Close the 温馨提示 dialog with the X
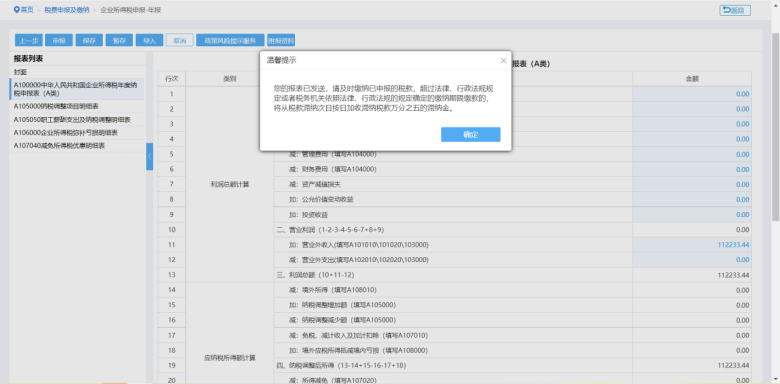780x384 pixels. click(503, 60)
